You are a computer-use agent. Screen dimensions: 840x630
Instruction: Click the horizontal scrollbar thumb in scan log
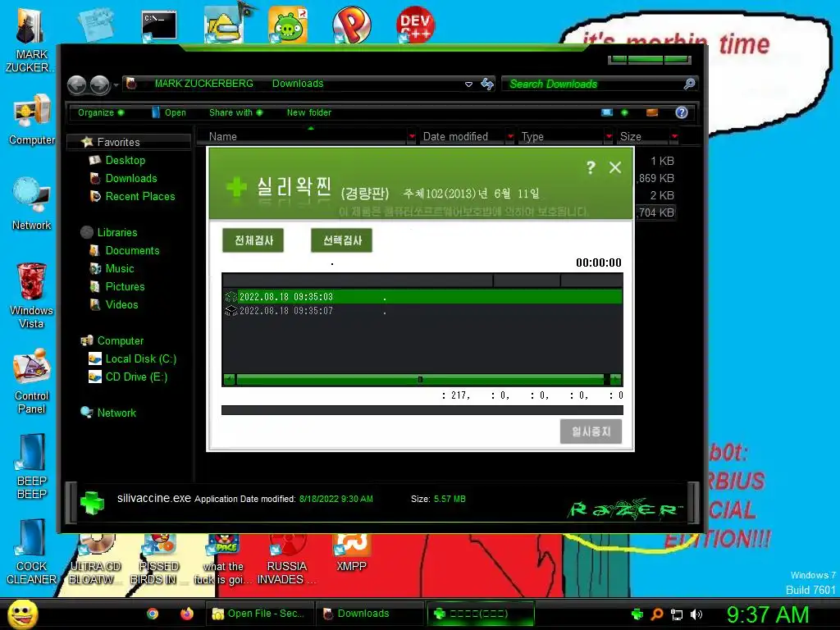click(420, 380)
